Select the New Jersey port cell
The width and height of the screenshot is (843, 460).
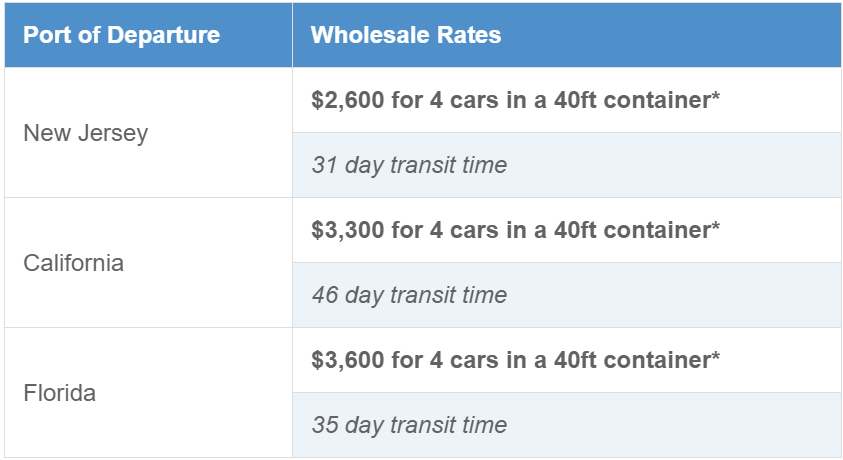pos(85,133)
